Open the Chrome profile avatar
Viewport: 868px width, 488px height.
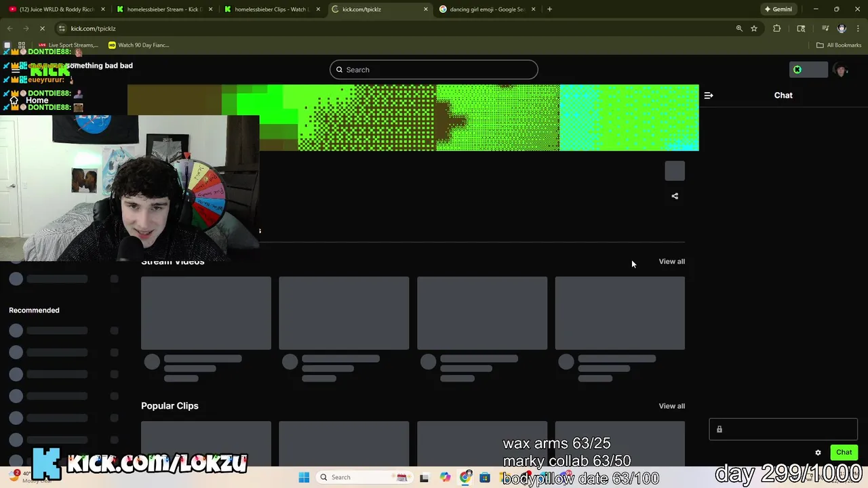tap(842, 28)
